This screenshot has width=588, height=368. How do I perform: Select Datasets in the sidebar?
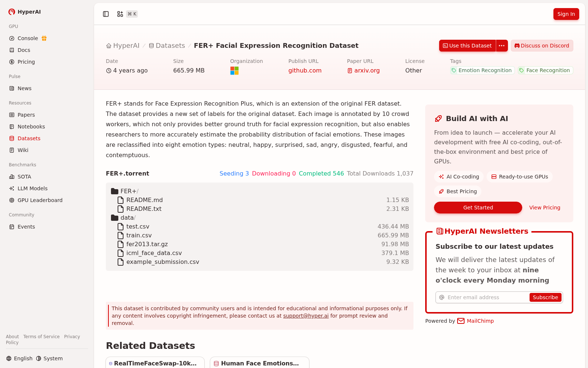[x=29, y=138]
